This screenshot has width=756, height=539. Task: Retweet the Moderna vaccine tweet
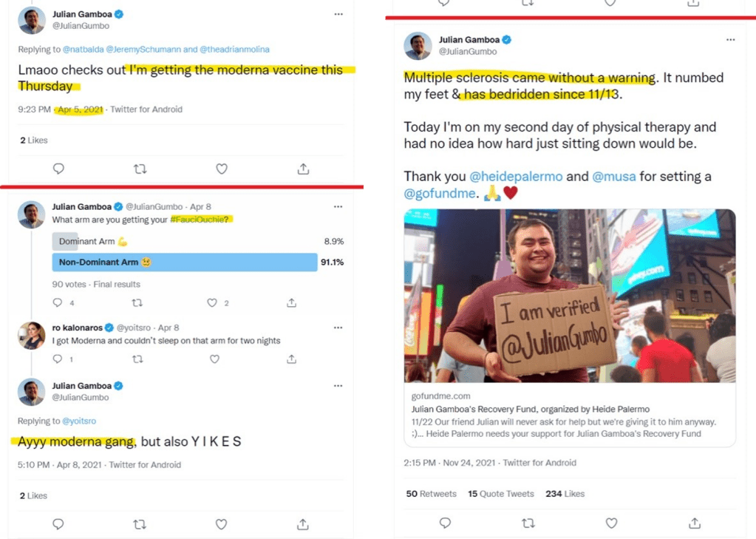point(140,169)
